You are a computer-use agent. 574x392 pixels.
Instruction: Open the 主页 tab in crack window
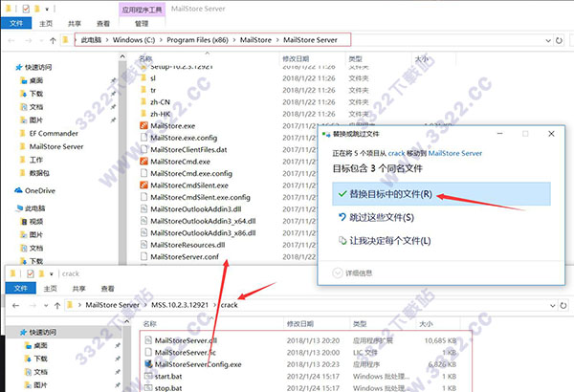click(x=50, y=289)
